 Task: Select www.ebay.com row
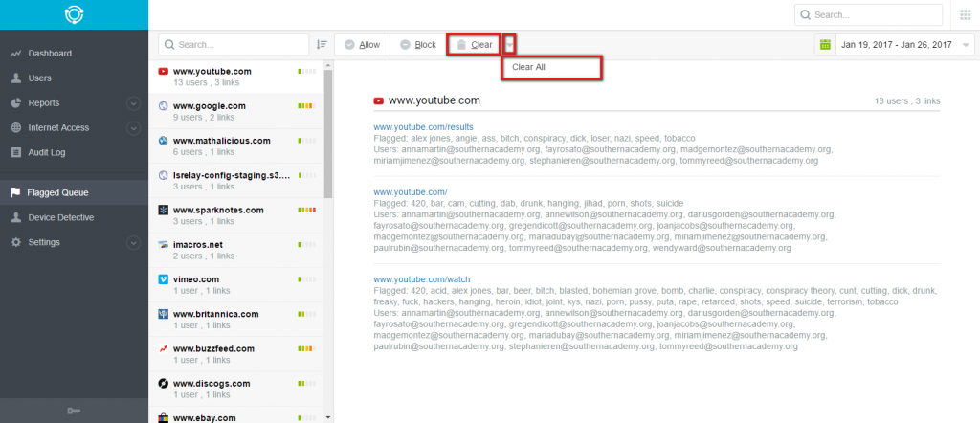coord(236,416)
